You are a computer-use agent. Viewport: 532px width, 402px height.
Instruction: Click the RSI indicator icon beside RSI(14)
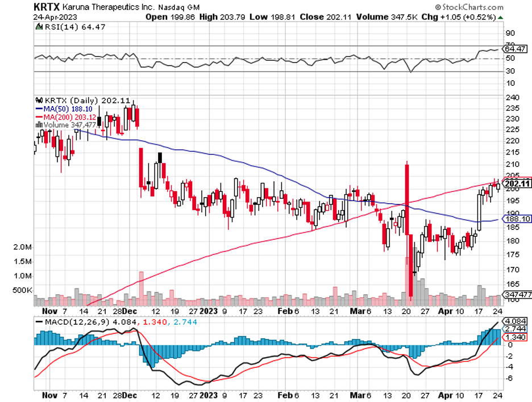coord(39,27)
